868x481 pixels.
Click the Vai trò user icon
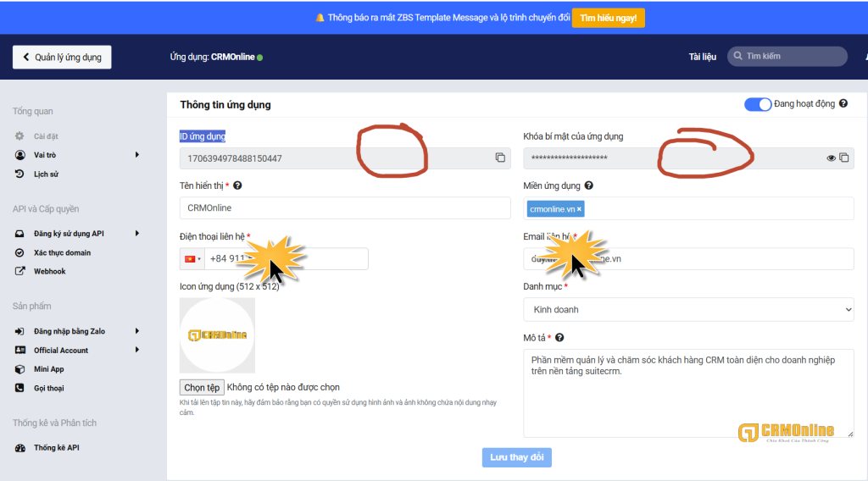(20, 155)
